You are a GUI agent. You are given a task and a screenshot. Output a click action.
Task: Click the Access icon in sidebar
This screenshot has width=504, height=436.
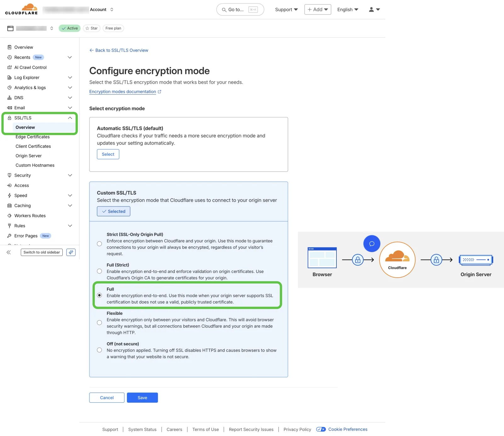point(9,185)
